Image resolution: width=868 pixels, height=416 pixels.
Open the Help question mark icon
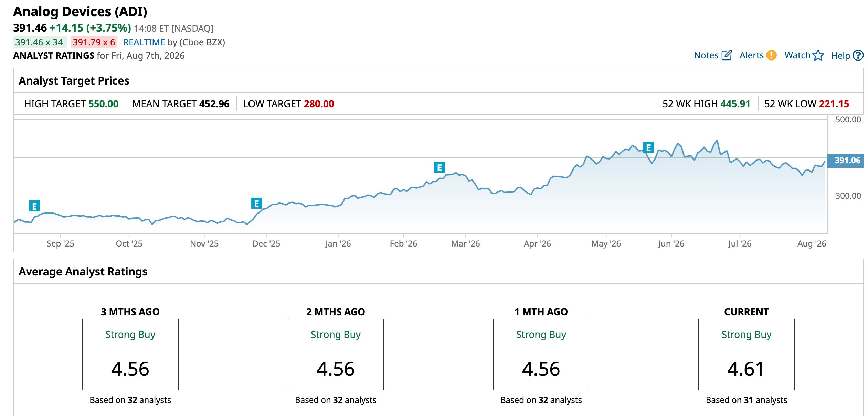(858, 55)
